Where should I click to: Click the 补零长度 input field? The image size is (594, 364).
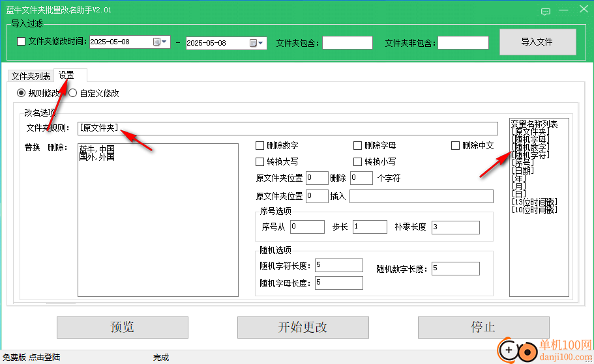point(455,227)
